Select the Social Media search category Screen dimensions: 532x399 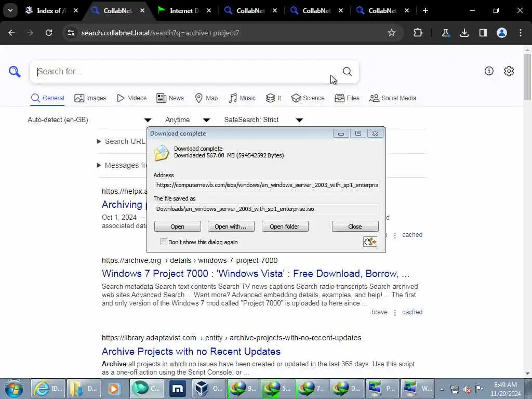click(x=393, y=98)
